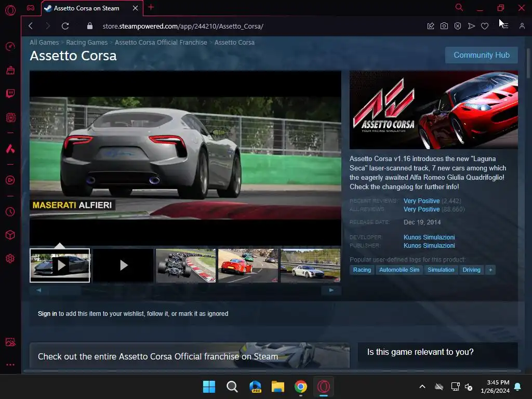Image resolution: width=532 pixels, height=399 pixels.
Task: Open Windows taskbar Search
Action: pyautogui.click(x=232, y=387)
